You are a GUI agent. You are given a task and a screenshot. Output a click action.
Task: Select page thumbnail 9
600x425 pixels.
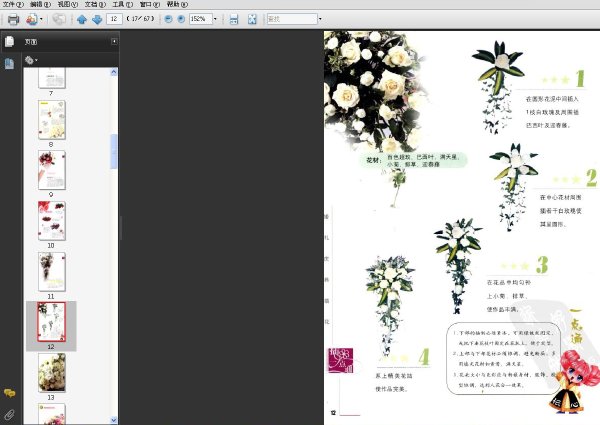coord(52,170)
